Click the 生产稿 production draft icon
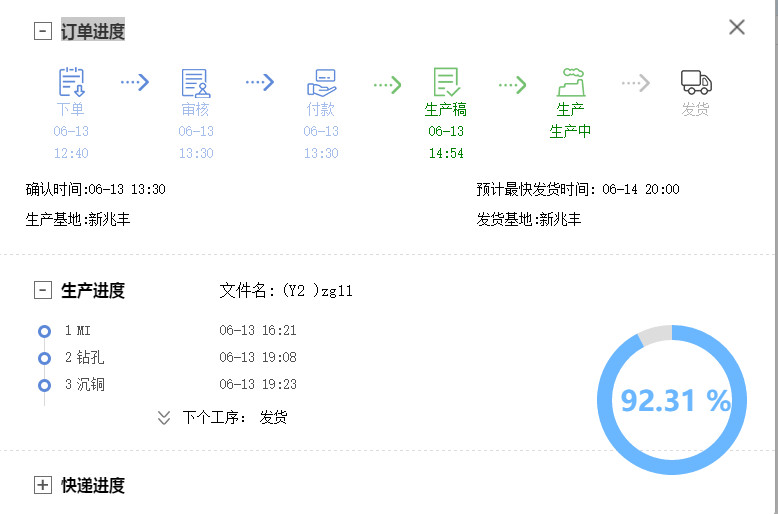This screenshot has height=514, width=778. point(446,82)
